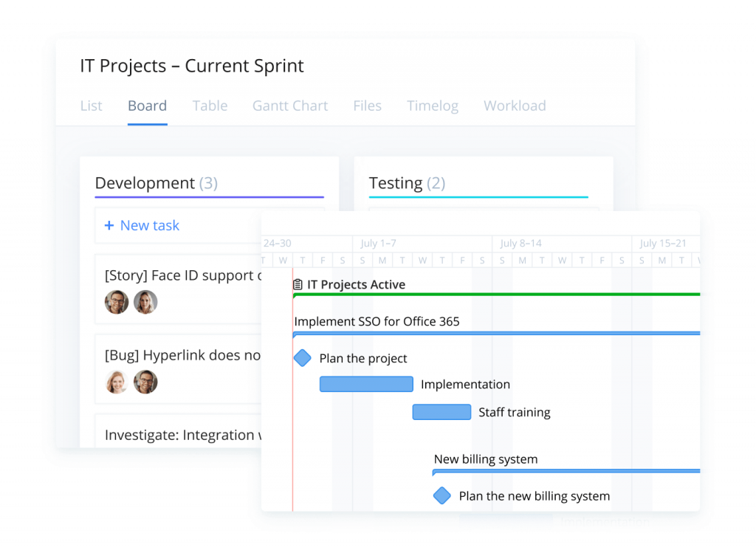This screenshot has height=550, width=756.
Task: Switch to the List tab
Action: pyautogui.click(x=91, y=106)
